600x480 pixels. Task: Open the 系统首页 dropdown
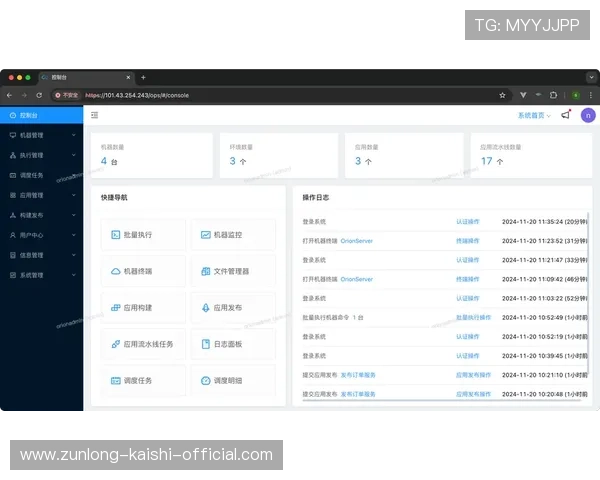tap(534, 115)
